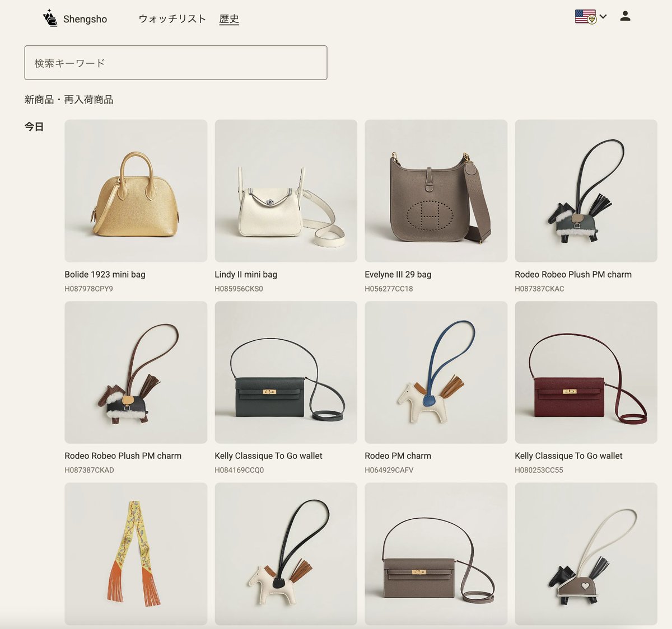
Task: Click the 今日 date label
Action: [34, 127]
